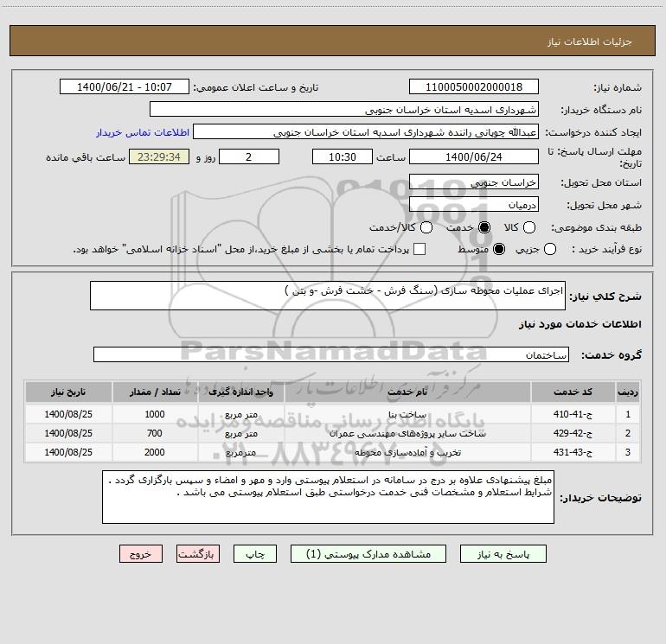Screen dimensions: 666x644
Task: Click the واحد اندازه گیری column header
Action: tap(240, 392)
